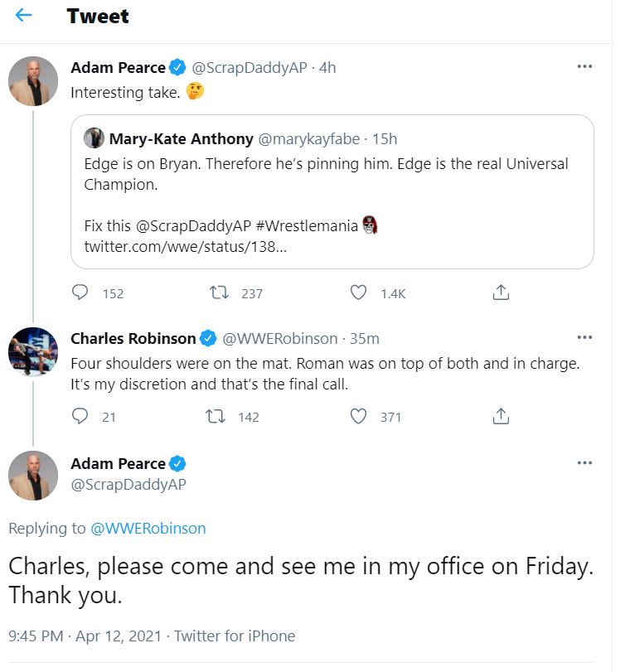Image resolution: width=625 pixels, height=672 pixels.
Task: Open more options on Adam Pearce's first tweet
Action: pos(584,67)
